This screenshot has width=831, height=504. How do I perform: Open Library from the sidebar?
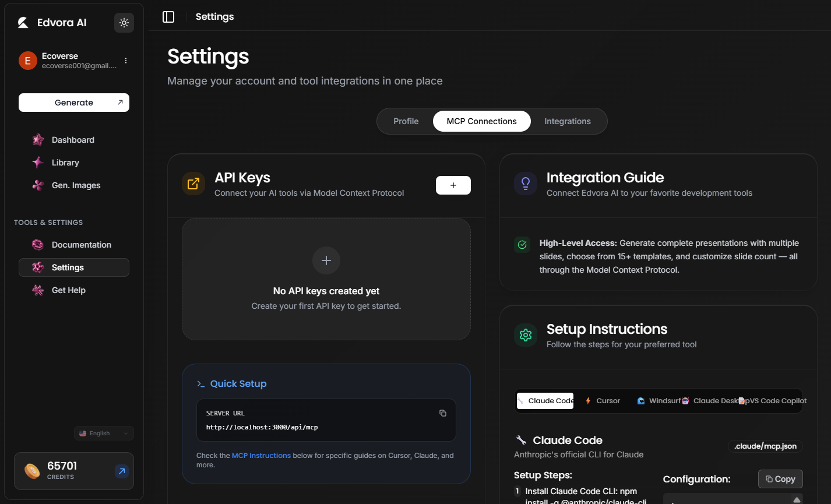(x=74, y=163)
